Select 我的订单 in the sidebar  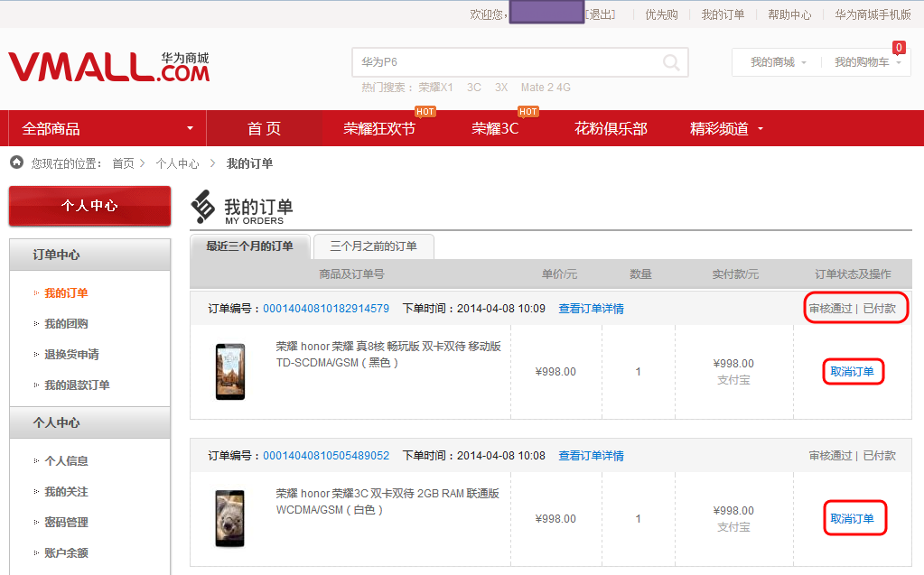click(66, 292)
